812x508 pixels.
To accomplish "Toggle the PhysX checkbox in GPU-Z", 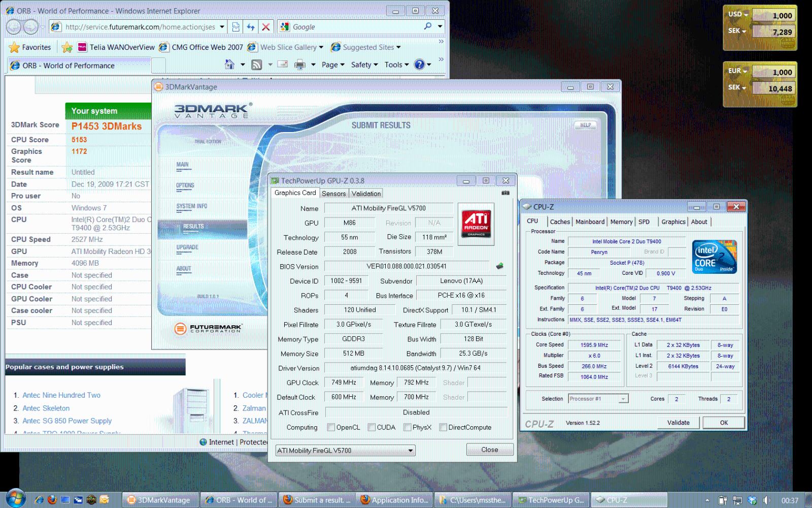I will point(407,427).
